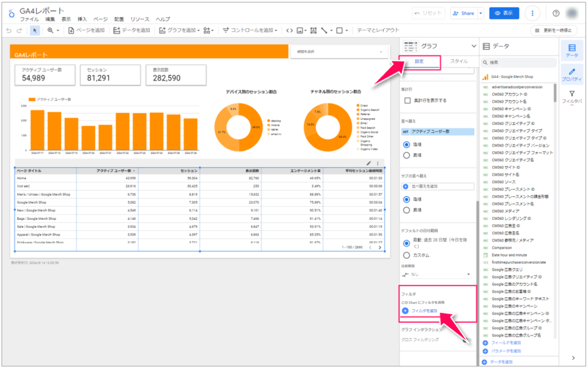Go to the previous table page arrow
The image size is (588, 369).
point(370,247)
